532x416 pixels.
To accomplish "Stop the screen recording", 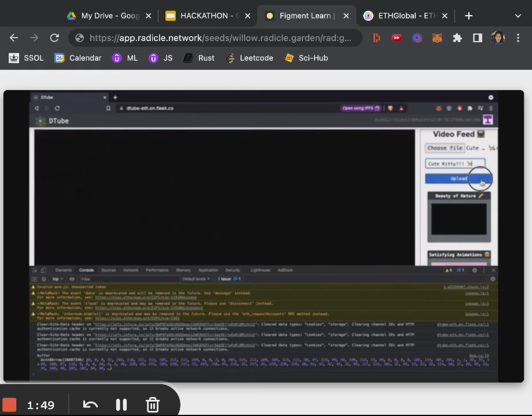I will pyautogui.click(x=9, y=404).
